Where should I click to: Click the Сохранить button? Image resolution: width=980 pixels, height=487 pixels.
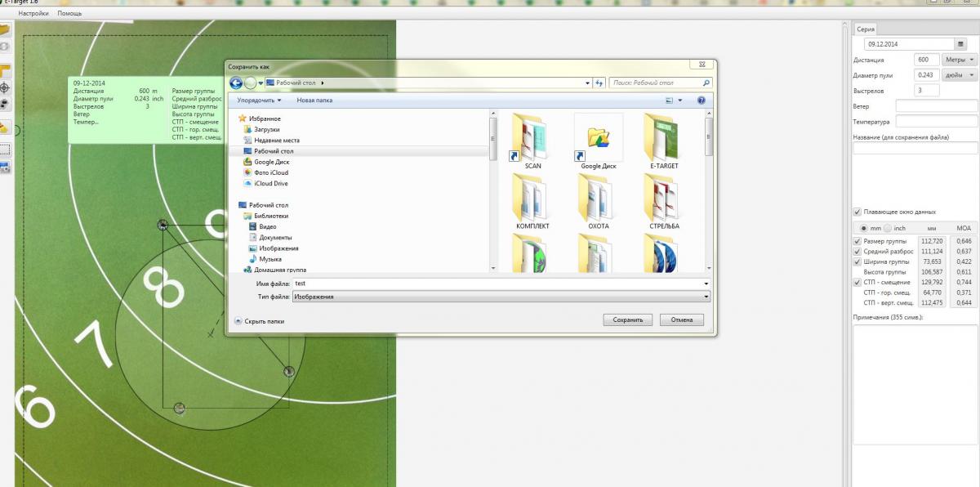(627, 320)
